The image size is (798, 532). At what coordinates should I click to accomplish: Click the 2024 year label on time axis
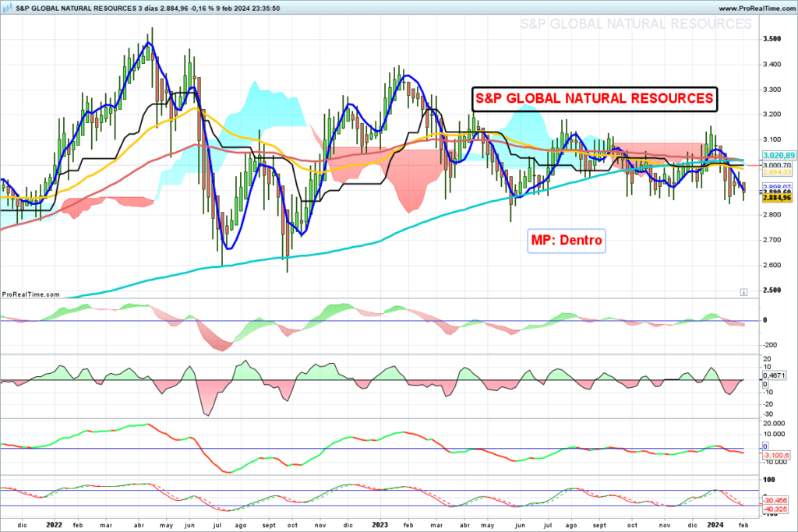[715, 525]
